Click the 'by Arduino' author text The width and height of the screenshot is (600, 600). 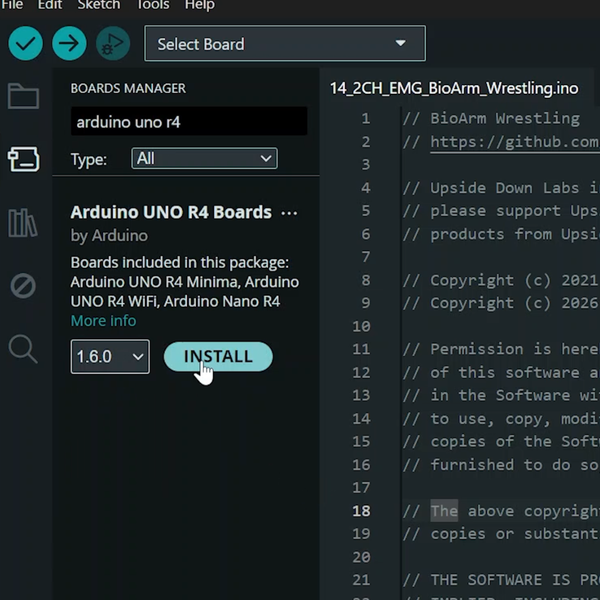[109, 236]
